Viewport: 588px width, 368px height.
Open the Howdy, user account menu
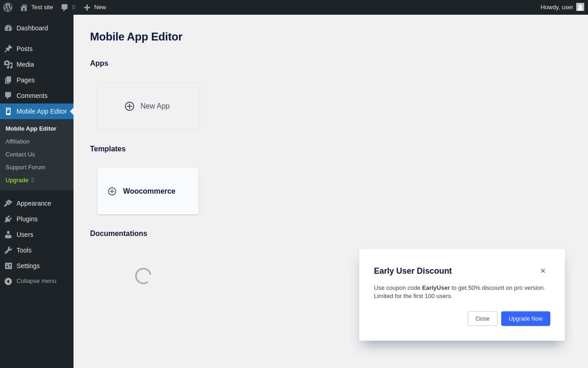point(562,7)
